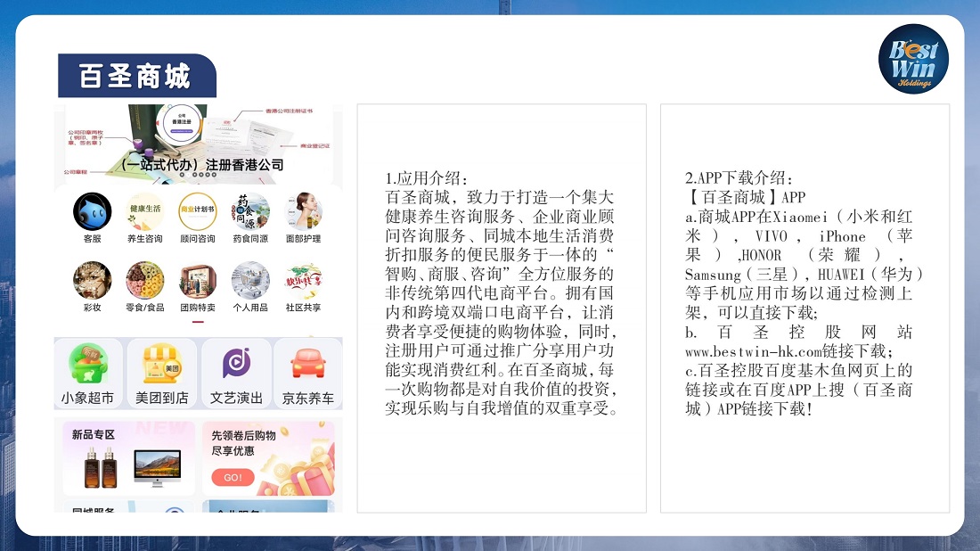
Task: Open the 药食同源 category
Action: pyautogui.click(x=250, y=212)
